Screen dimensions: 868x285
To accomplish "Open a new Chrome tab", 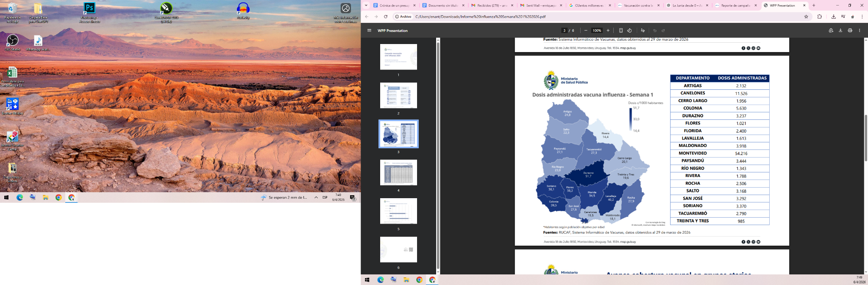I will click(813, 6).
